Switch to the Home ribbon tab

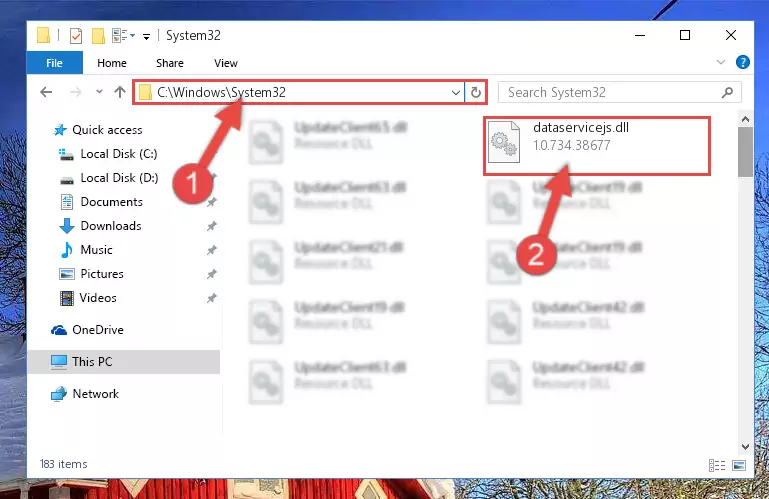(112, 63)
